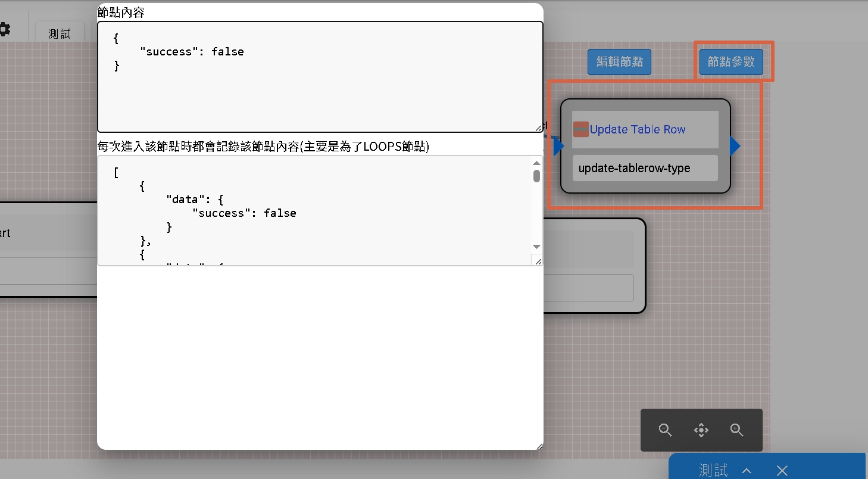Image resolution: width=868 pixels, height=479 pixels.
Task: Fit the canvas view using the center icon
Action: click(x=701, y=430)
